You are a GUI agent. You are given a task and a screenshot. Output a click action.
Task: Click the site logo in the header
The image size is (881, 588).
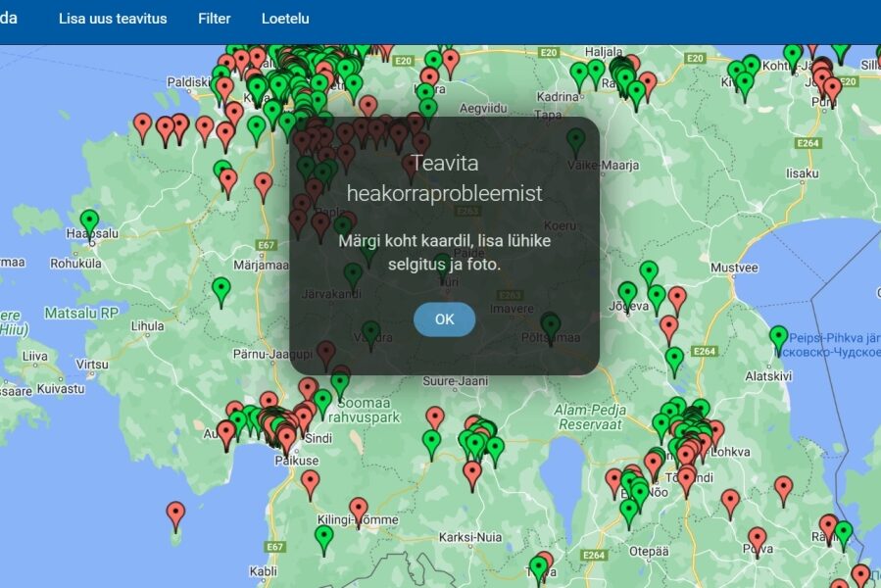point(10,19)
